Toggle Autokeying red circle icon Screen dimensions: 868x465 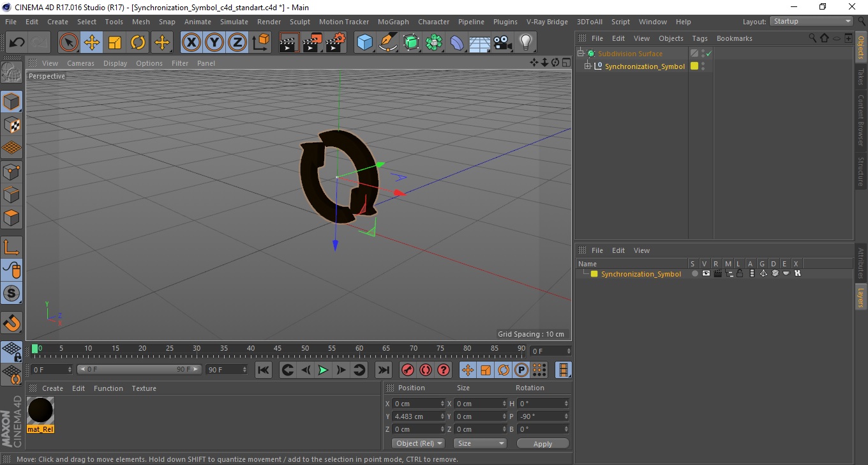point(426,370)
